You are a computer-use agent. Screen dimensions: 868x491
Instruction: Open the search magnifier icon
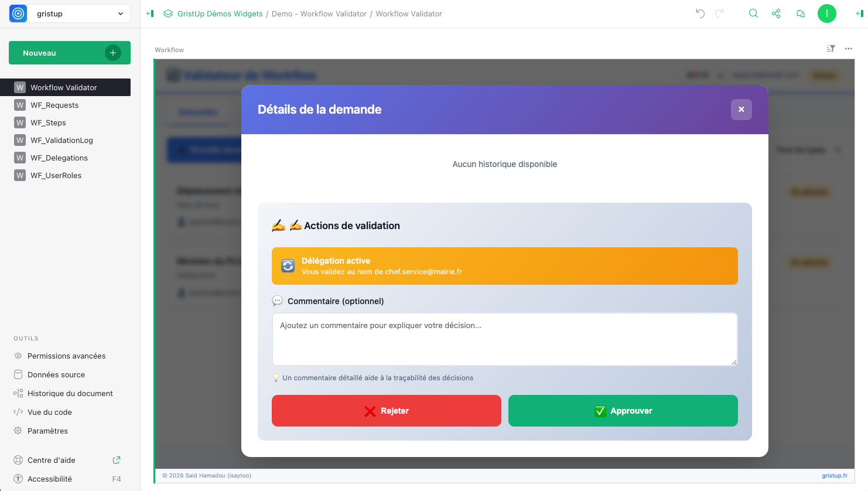click(753, 13)
